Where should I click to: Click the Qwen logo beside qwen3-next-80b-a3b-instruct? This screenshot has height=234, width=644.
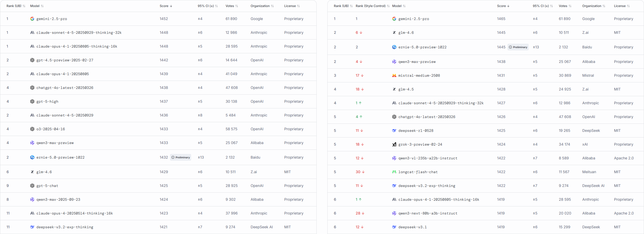coord(394,213)
